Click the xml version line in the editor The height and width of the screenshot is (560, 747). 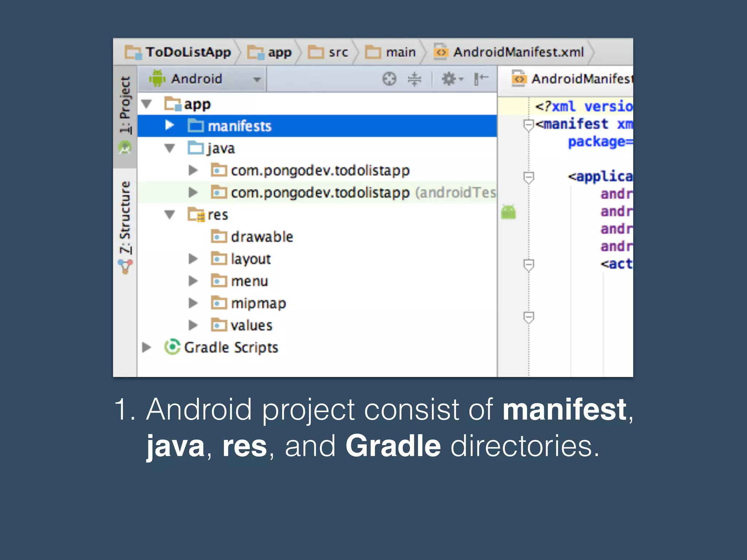pyautogui.click(x=584, y=106)
